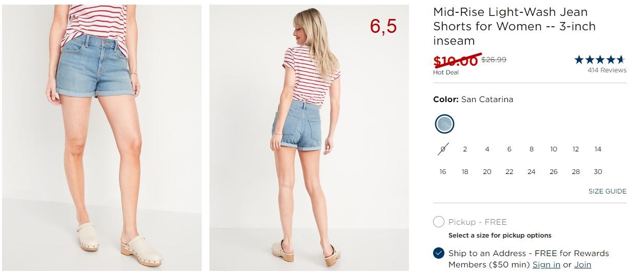Screen dimensions: 644x272
Task: Choose size 16
Action: (443, 172)
